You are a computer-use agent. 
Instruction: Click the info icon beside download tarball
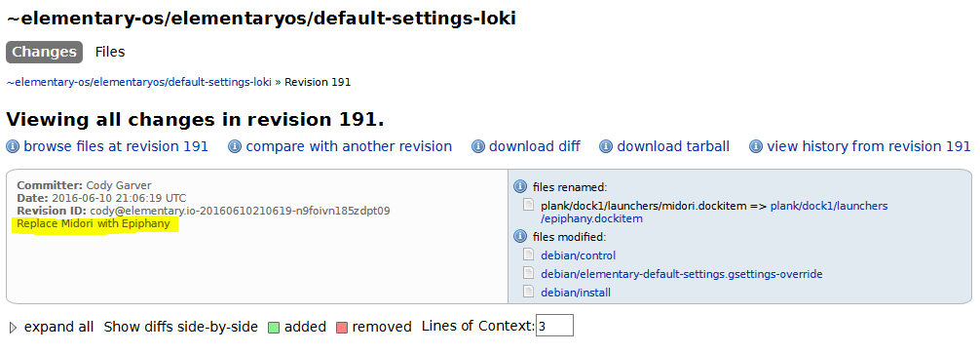click(606, 146)
